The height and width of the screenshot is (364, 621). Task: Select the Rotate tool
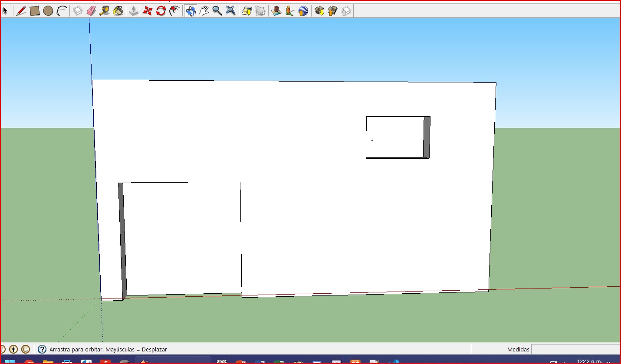(x=161, y=11)
